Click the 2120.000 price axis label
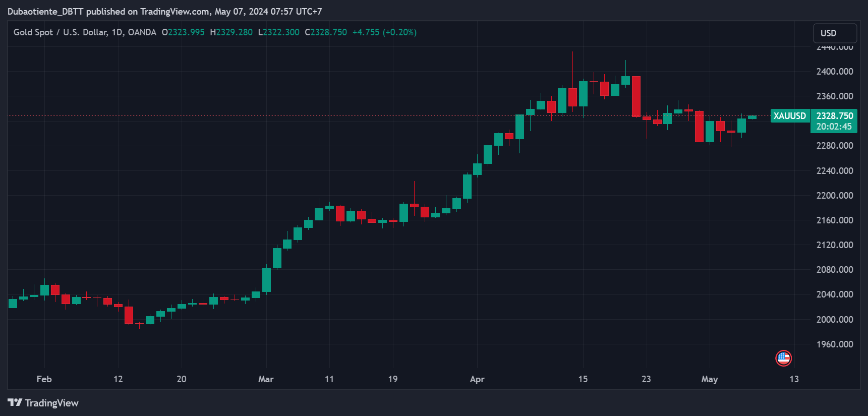Screen dimensions: 868x416 click(835, 245)
